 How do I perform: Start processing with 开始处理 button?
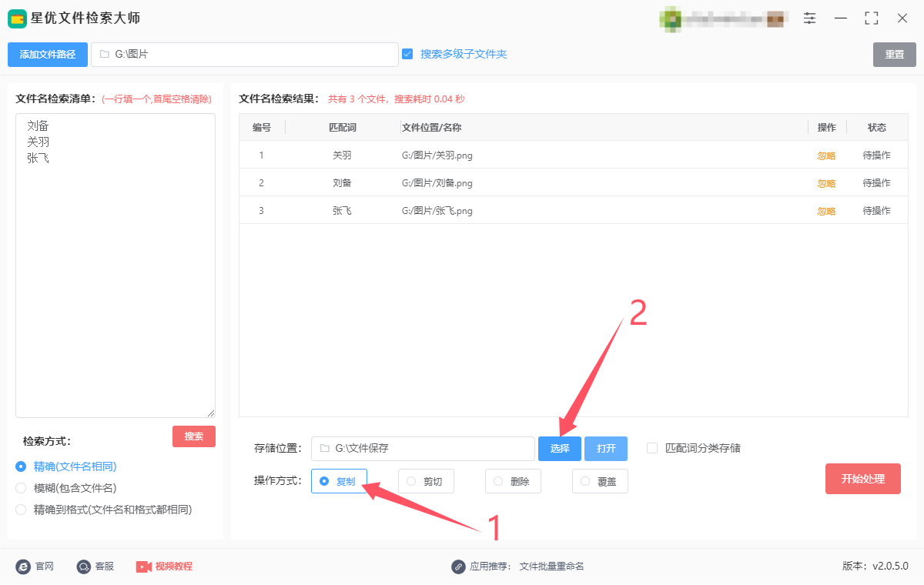[863, 479]
